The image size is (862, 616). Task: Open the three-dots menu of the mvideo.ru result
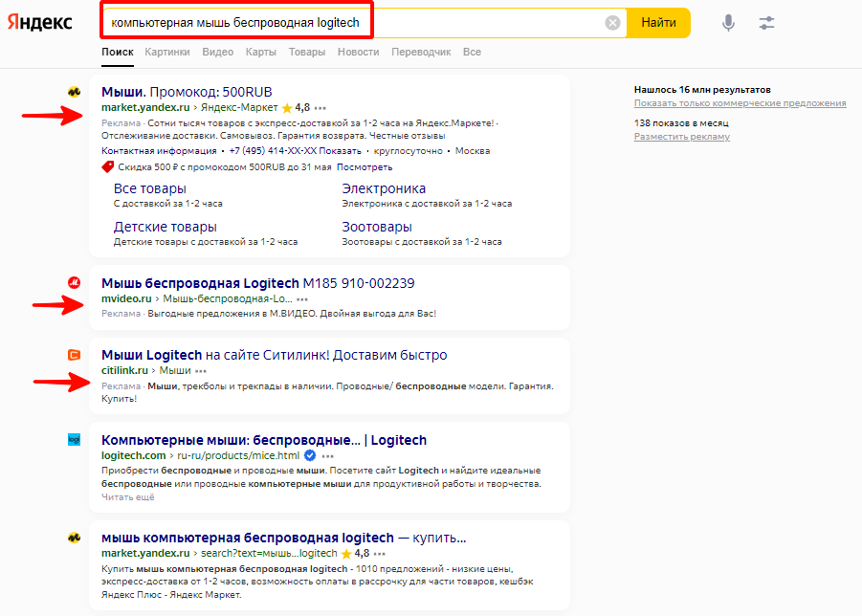(302, 299)
